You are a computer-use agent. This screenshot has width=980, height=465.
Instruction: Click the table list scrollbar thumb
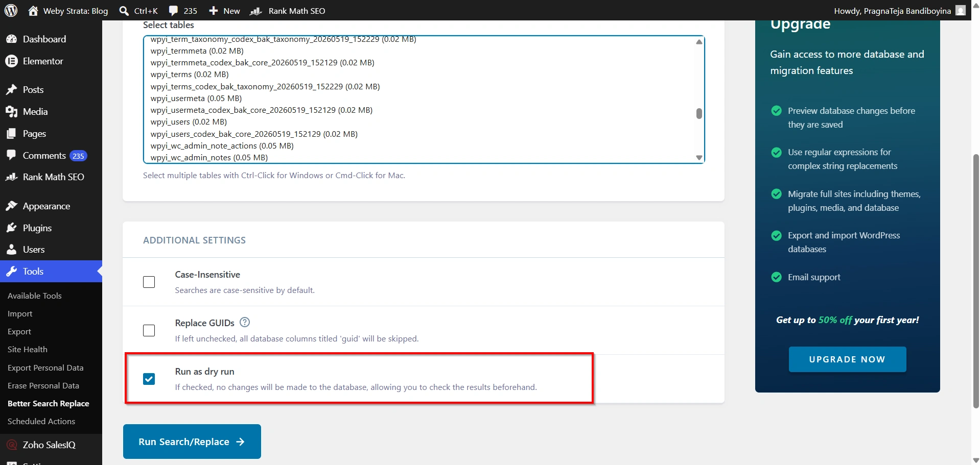point(699,113)
